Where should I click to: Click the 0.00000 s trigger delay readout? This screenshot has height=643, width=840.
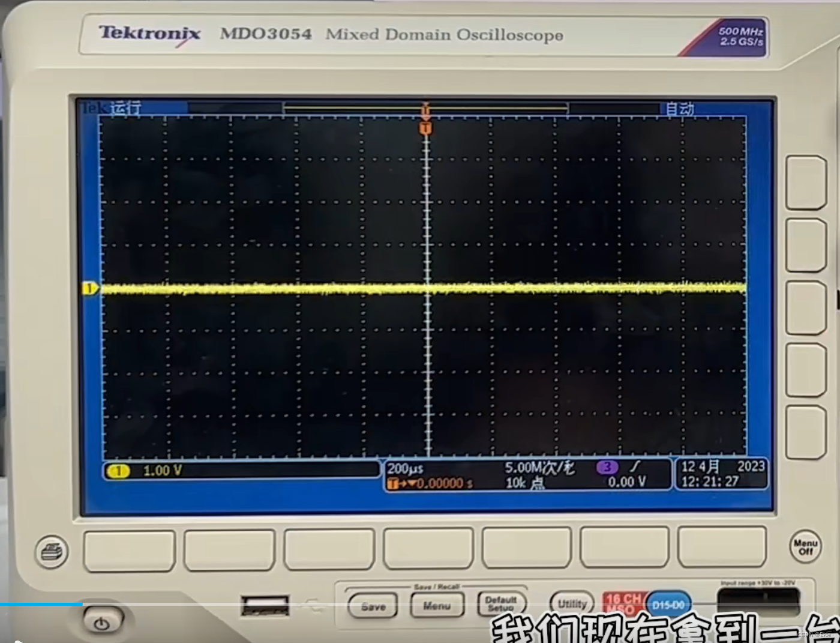[x=444, y=483]
